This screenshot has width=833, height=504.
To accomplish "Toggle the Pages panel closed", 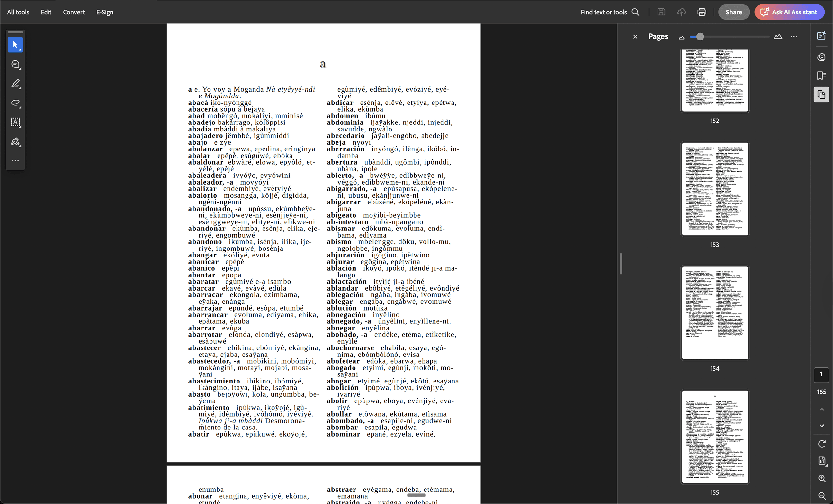I will pyautogui.click(x=635, y=37).
